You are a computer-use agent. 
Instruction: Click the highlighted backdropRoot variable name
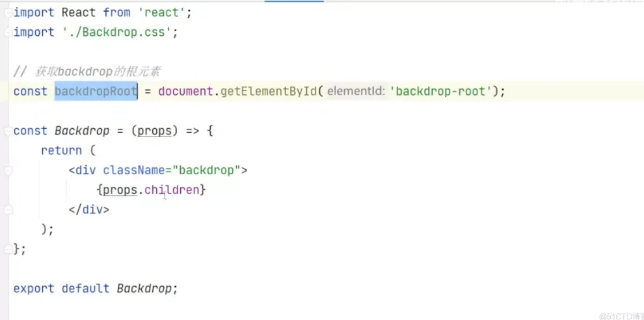tap(96, 92)
